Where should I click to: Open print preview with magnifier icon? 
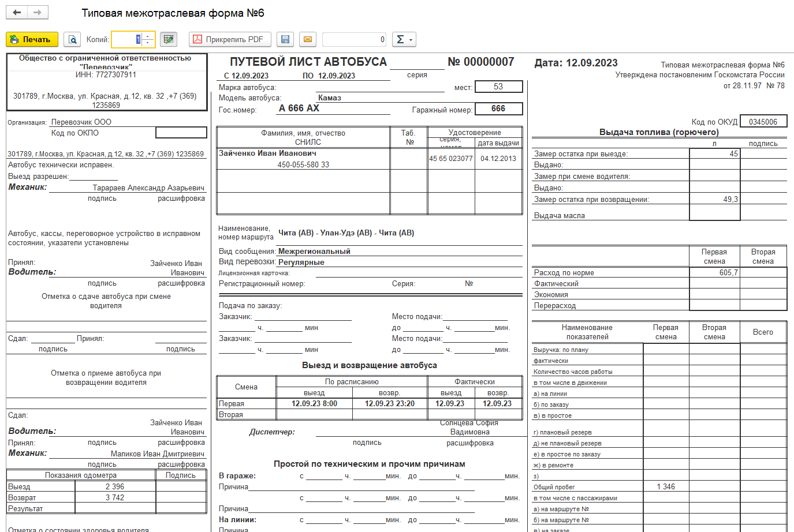point(72,39)
